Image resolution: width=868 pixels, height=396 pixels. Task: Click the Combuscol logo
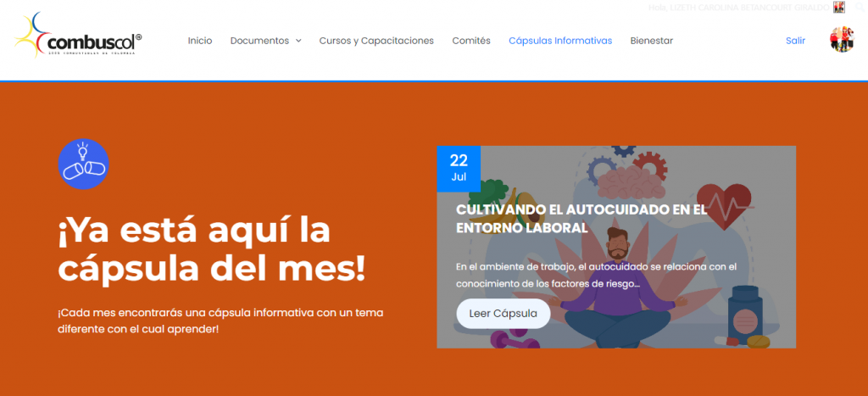(x=78, y=39)
